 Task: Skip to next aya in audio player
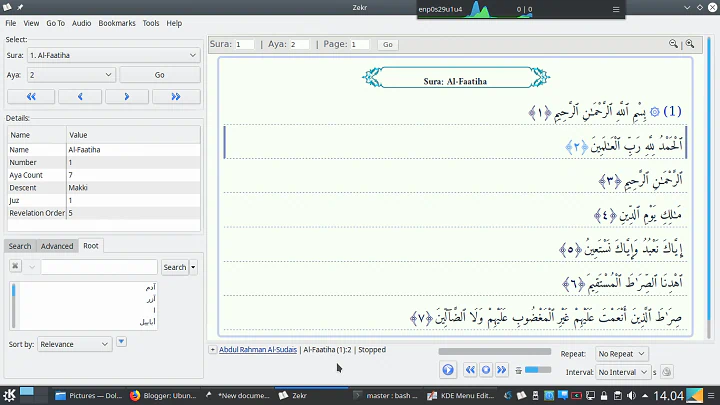(x=501, y=370)
